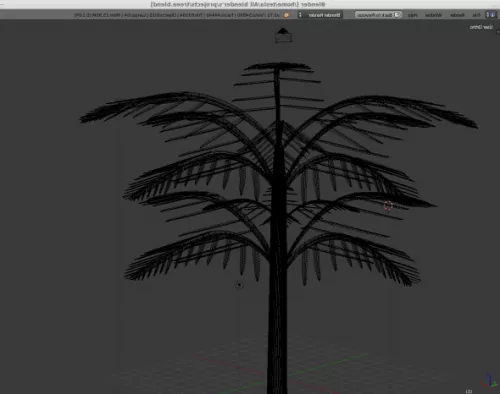Viewport: 500px width, 394px height.
Task: Click the Back to Previous button
Action: pos(378,15)
